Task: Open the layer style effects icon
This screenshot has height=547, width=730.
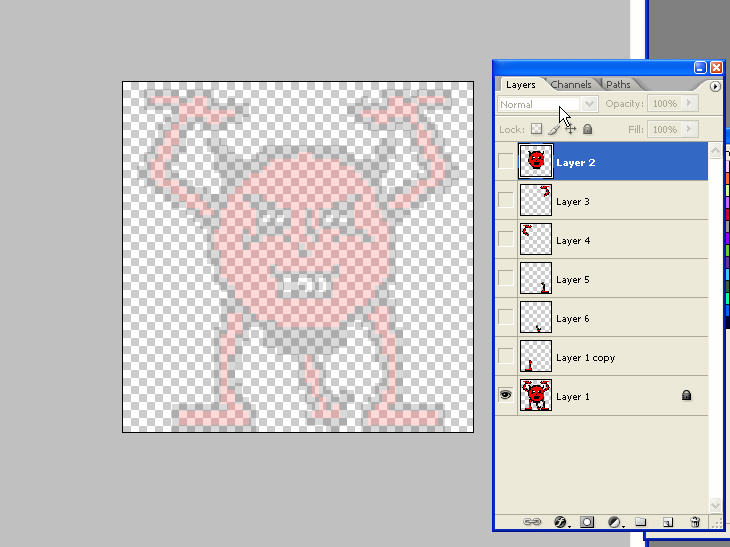Action: pos(561,522)
